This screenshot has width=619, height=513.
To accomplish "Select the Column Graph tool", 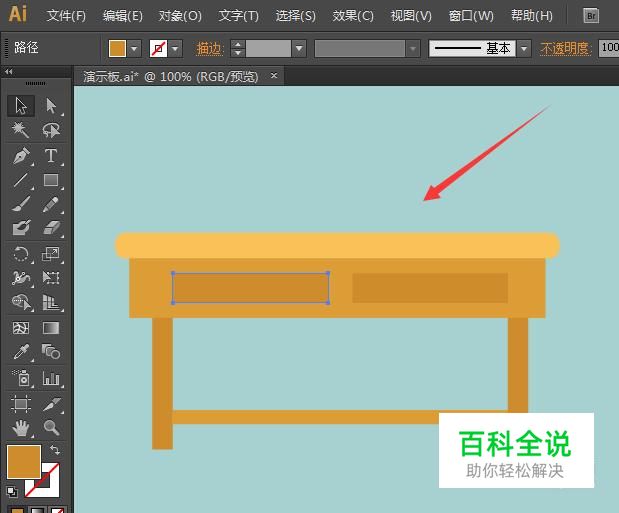I will [51, 378].
